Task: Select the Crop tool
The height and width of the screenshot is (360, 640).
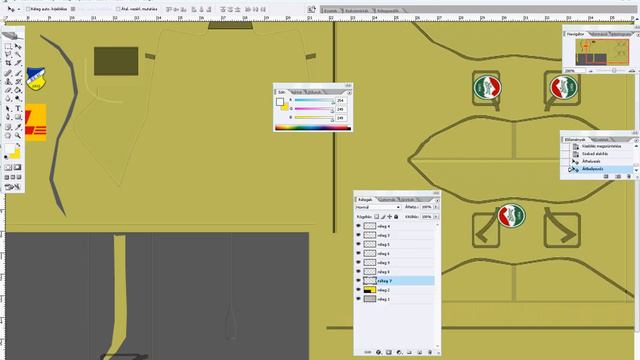Action: tap(8, 63)
